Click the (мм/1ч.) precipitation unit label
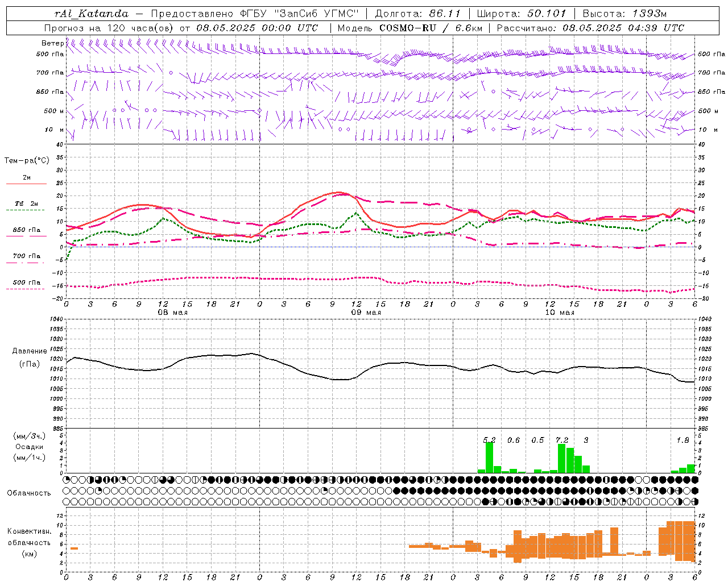Viewport: 728px width, 582px height. point(30,458)
